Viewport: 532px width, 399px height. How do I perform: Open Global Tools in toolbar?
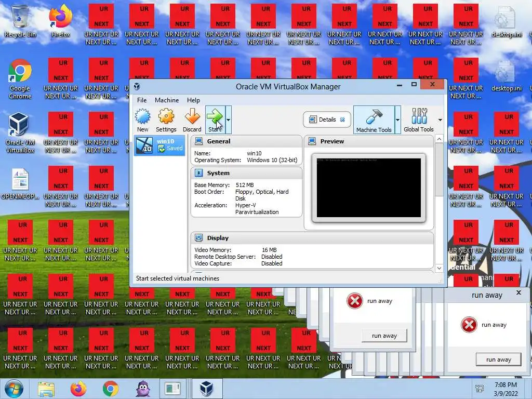click(x=419, y=120)
